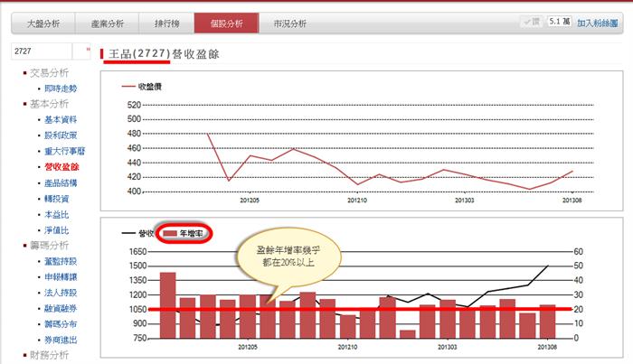Open the 基本資料 link
Screen dimensions: 633x364
point(61,120)
